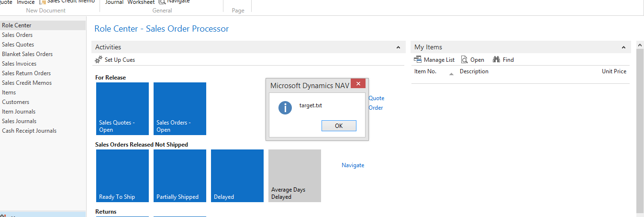This screenshot has width=644, height=217.
Task: Click the Navigate icon in the ribbon
Action: pos(162,2)
